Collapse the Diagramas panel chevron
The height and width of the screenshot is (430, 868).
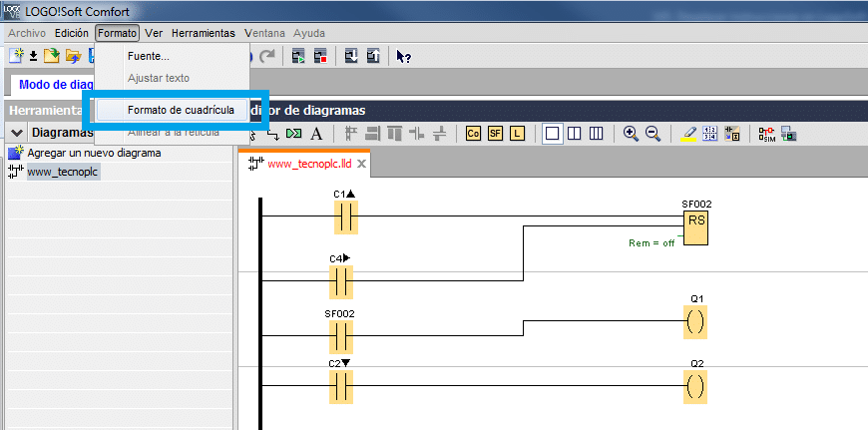coord(17,133)
